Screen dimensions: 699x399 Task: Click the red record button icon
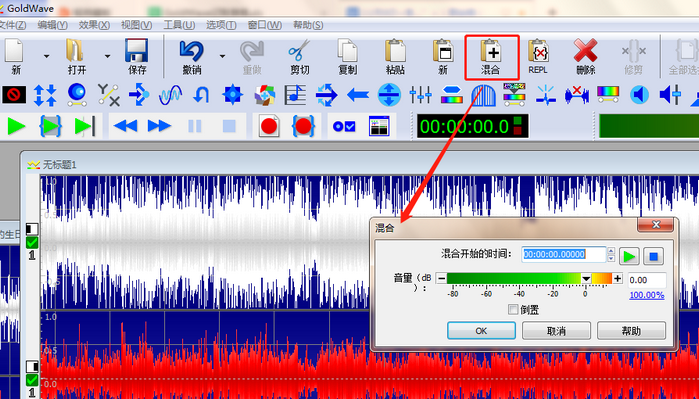269,126
